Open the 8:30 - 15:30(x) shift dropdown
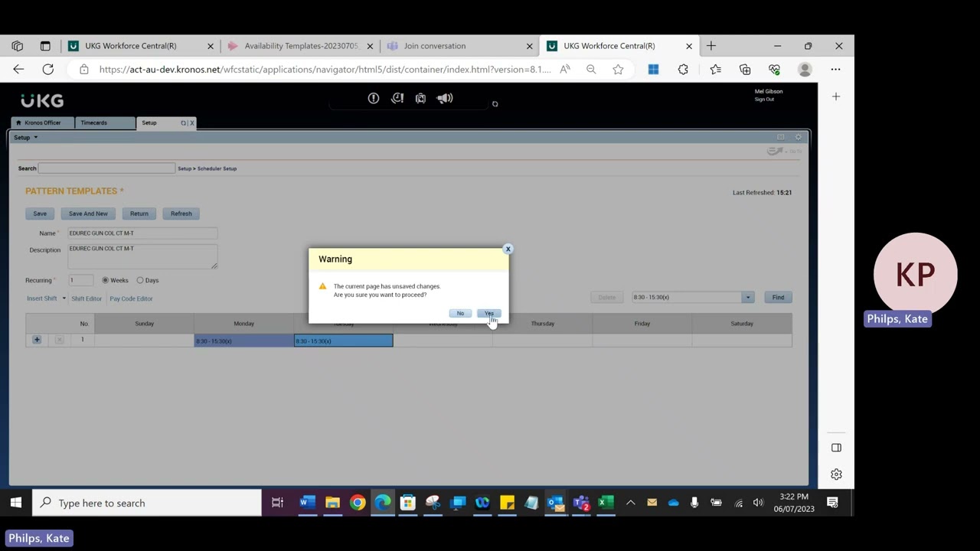Screen dimensions: 980x551 747,297
